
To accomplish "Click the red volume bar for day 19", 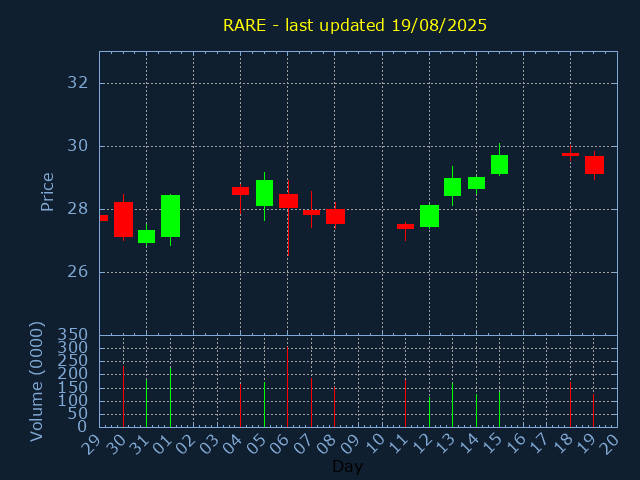I will pos(593,410).
